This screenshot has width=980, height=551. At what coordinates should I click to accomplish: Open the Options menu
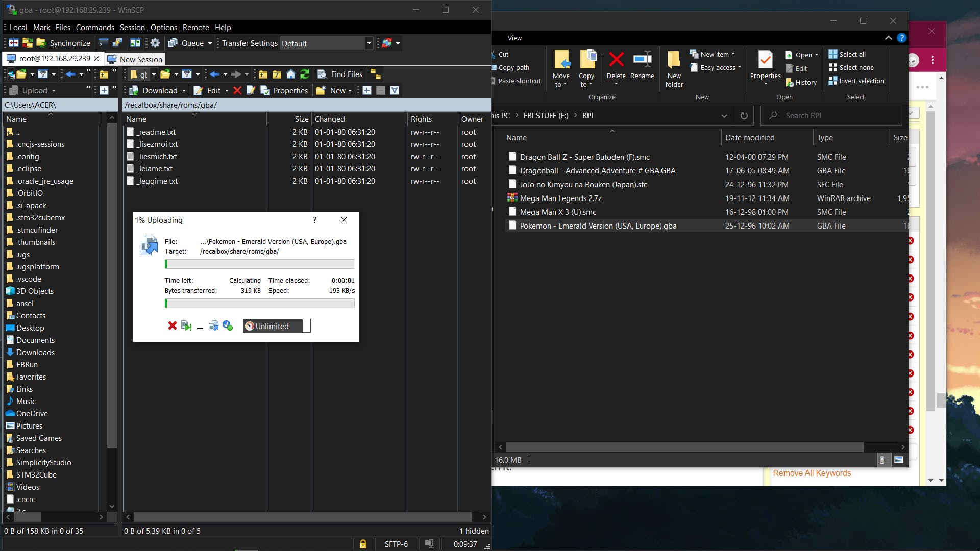click(164, 28)
